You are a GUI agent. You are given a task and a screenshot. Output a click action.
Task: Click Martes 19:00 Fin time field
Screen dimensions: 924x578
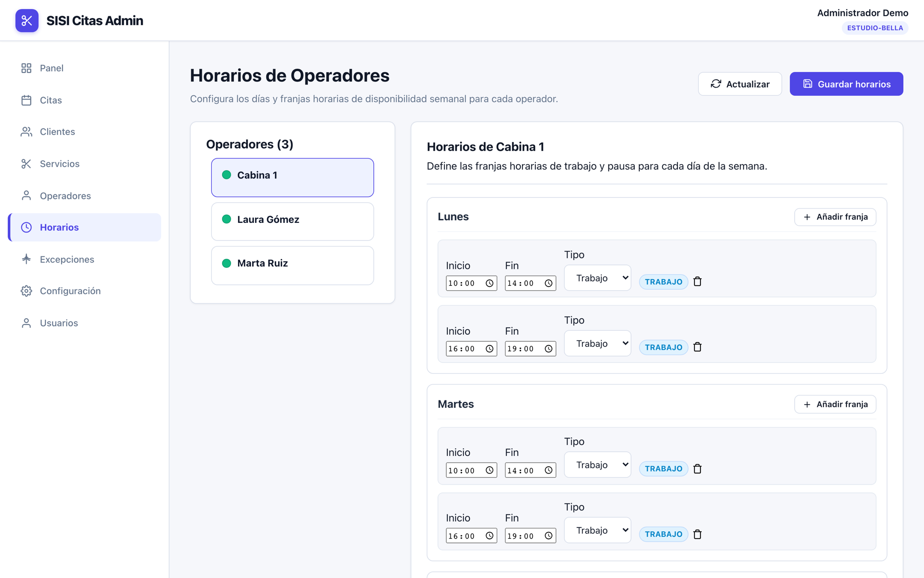point(530,535)
